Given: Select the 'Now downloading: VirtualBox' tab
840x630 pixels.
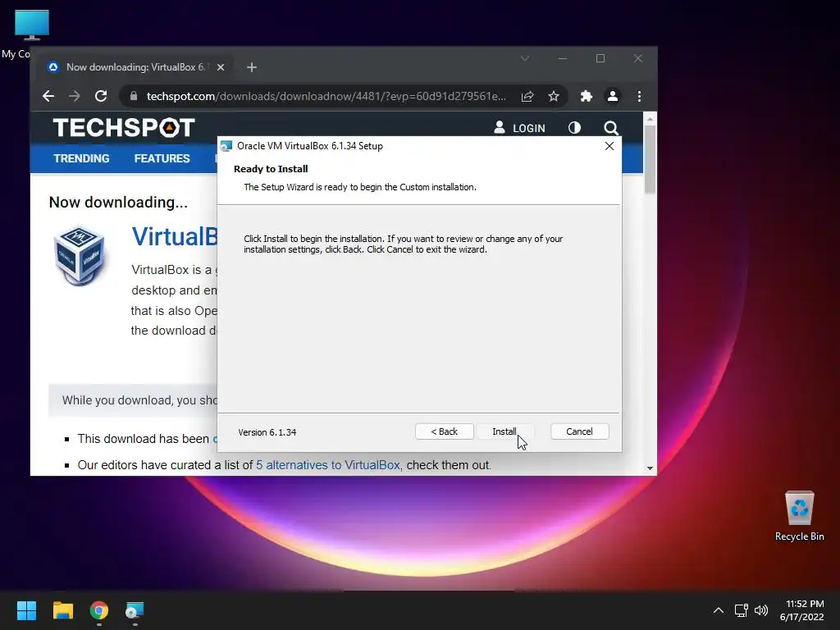Looking at the screenshot, I should [x=137, y=67].
